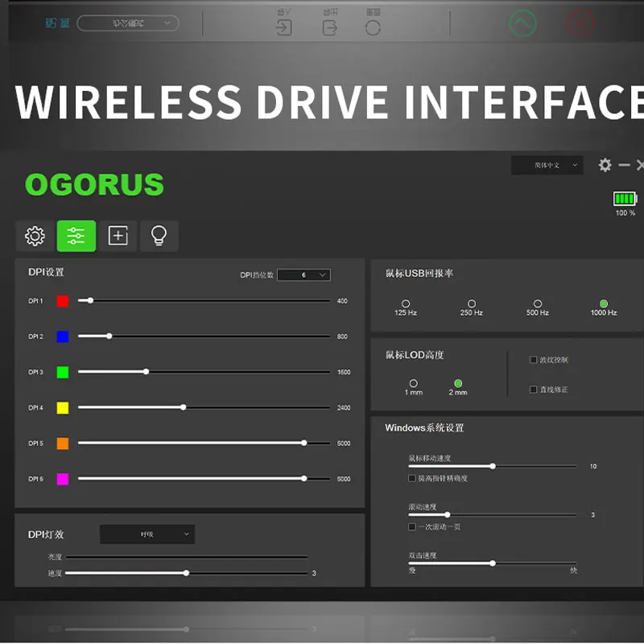Click the green battery level icon
Screen dimensions: 644x644
pos(625,198)
